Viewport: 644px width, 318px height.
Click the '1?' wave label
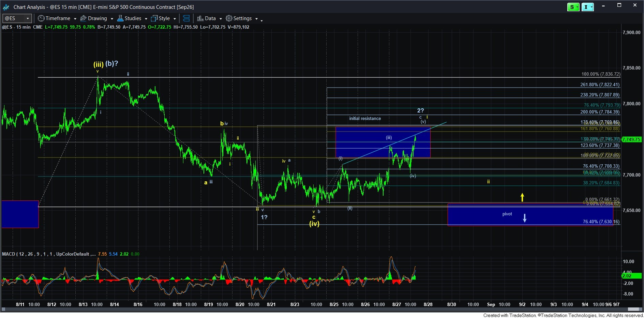pyautogui.click(x=264, y=217)
